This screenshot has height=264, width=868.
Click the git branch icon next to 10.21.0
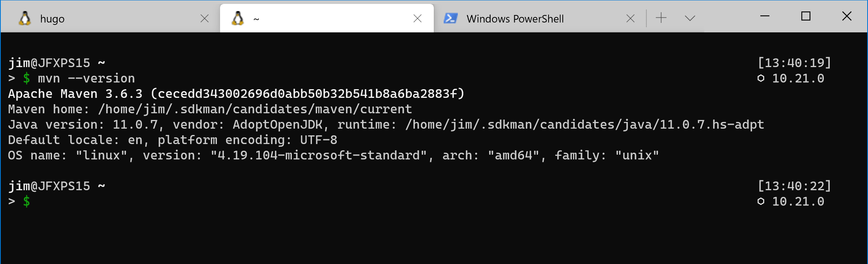pos(761,79)
